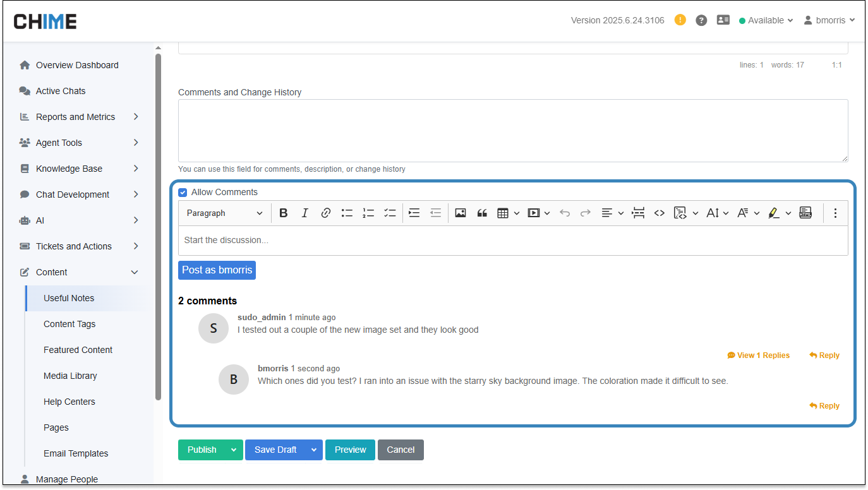
Task: Apply the highlight marker
Action: click(774, 213)
